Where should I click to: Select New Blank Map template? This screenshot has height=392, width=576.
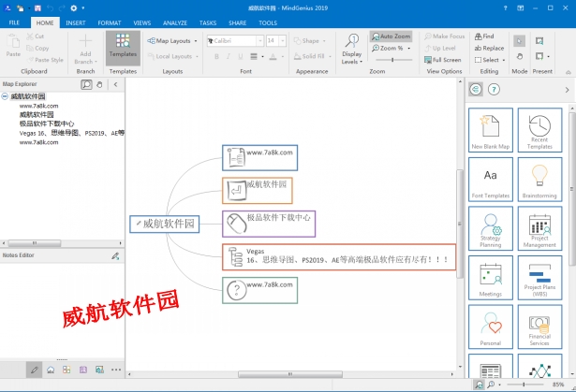pos(491,130)
